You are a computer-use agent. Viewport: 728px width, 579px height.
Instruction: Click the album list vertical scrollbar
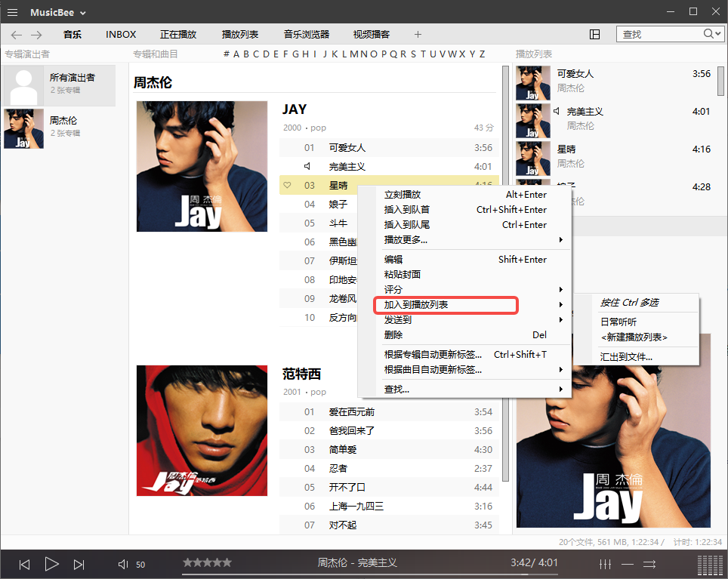[506, 274]
